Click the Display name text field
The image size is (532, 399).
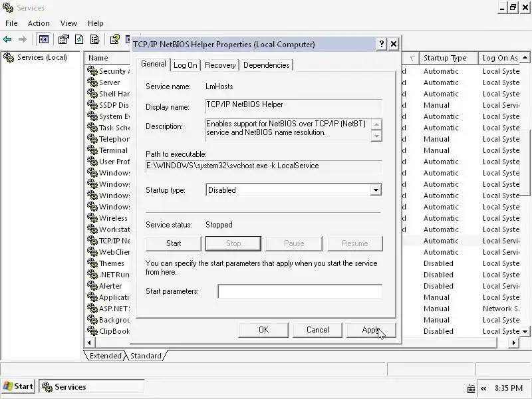(294, 106)
